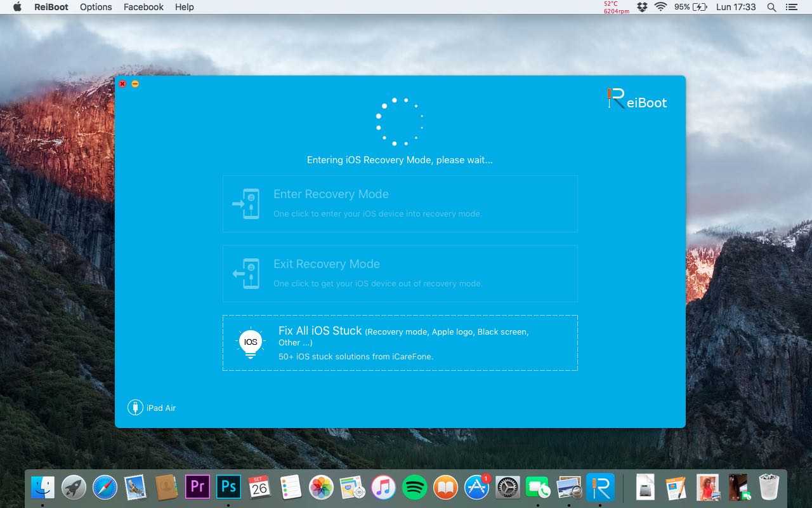Open the Notification Center icon

[791, 7]
